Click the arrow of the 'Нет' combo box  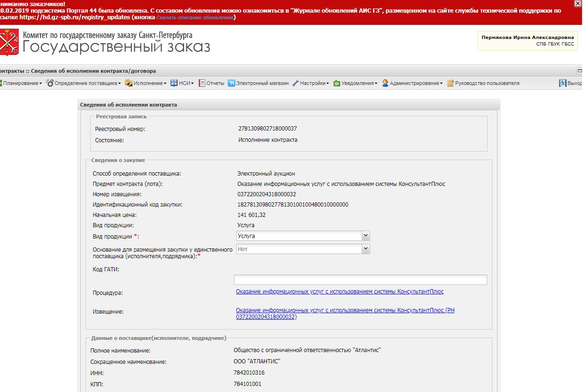coord(366,249)
